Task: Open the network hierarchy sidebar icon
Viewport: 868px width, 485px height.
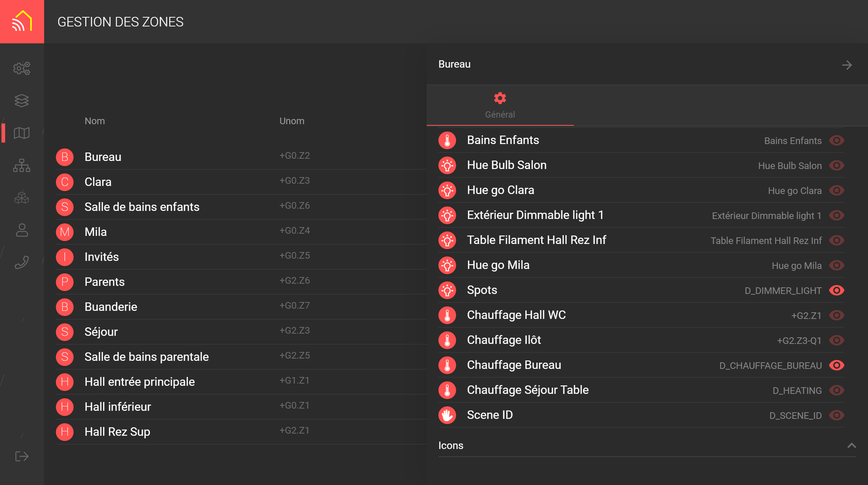Action: [22, 165]
